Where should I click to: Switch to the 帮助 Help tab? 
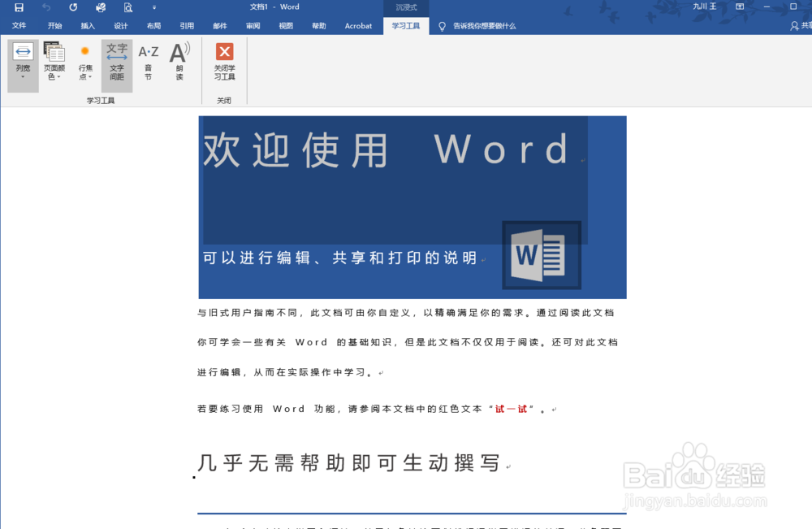click(x=319, y=25)
